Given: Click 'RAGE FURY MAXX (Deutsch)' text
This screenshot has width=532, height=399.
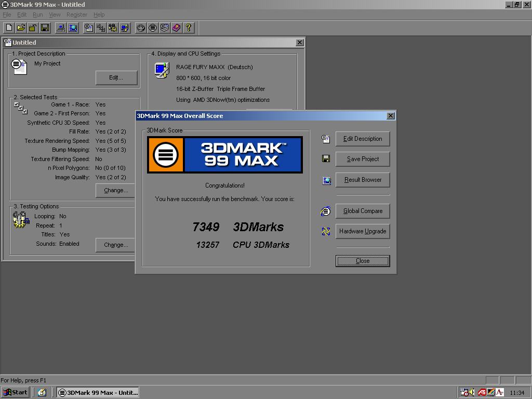Looking at the screenshot, I should [215, 67].
